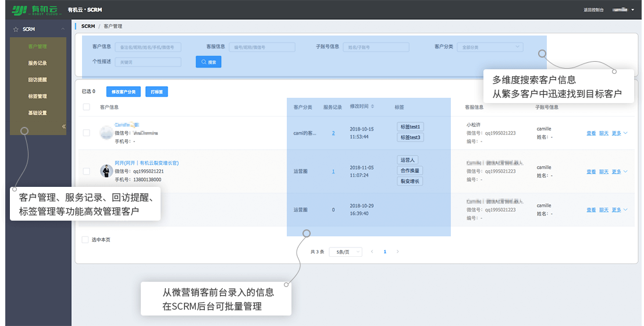Open 基础设置 in the sidebar menu
The width and height of the screenshot is (644, 326).
pyautogui.click(x=38, y=112)
